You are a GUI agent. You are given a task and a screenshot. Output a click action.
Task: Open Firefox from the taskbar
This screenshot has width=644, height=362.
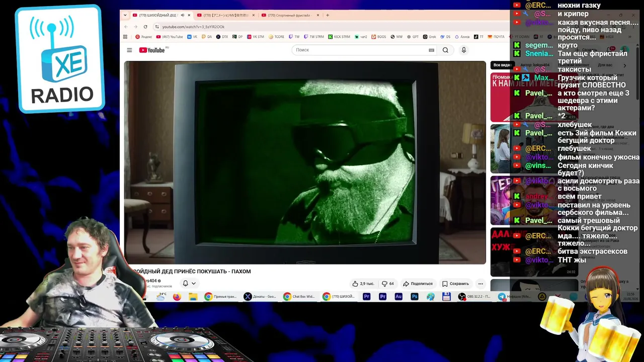(x=177, y=297)
